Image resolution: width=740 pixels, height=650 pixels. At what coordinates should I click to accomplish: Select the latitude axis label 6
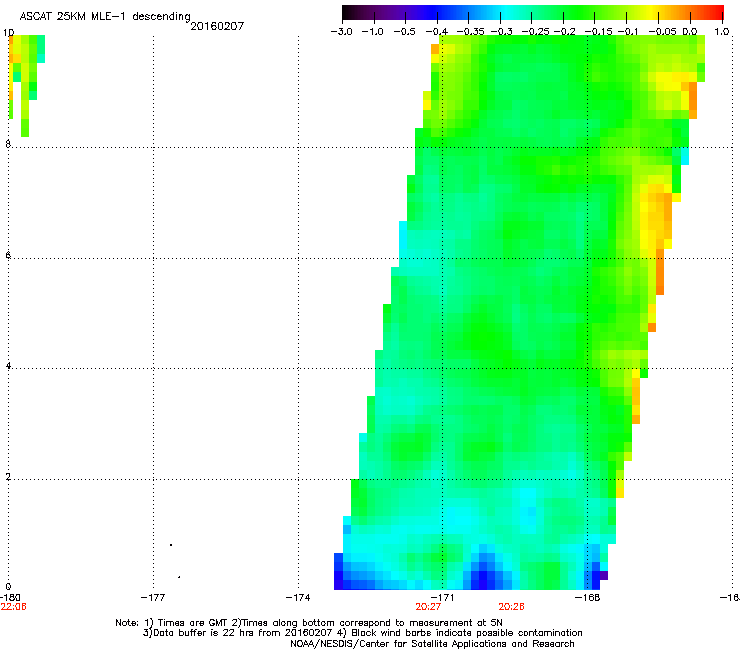point(8,255)
